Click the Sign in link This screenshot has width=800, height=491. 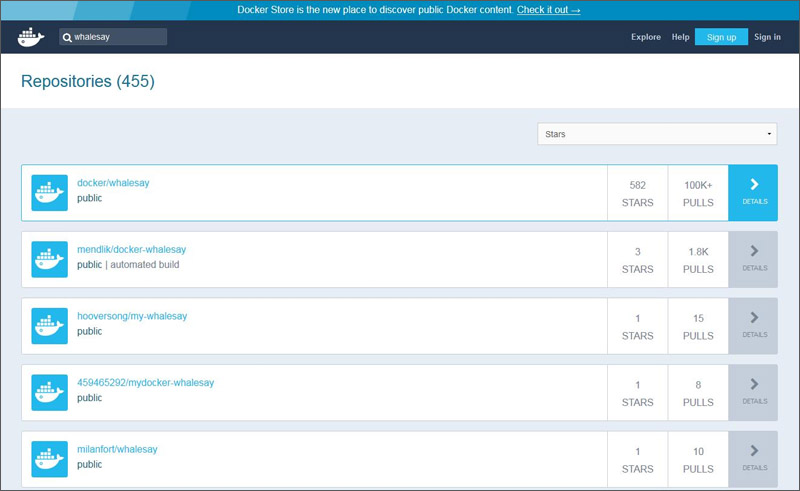point(767,37)
